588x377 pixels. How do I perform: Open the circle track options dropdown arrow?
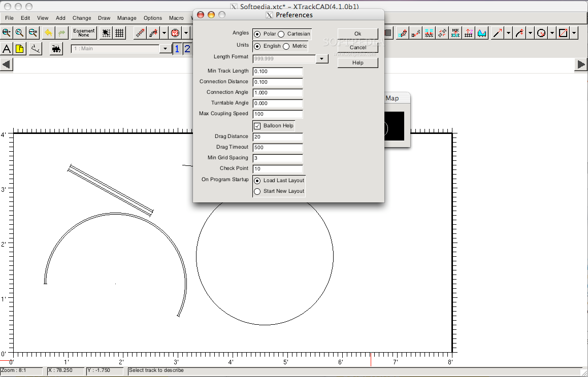[186, 33]
